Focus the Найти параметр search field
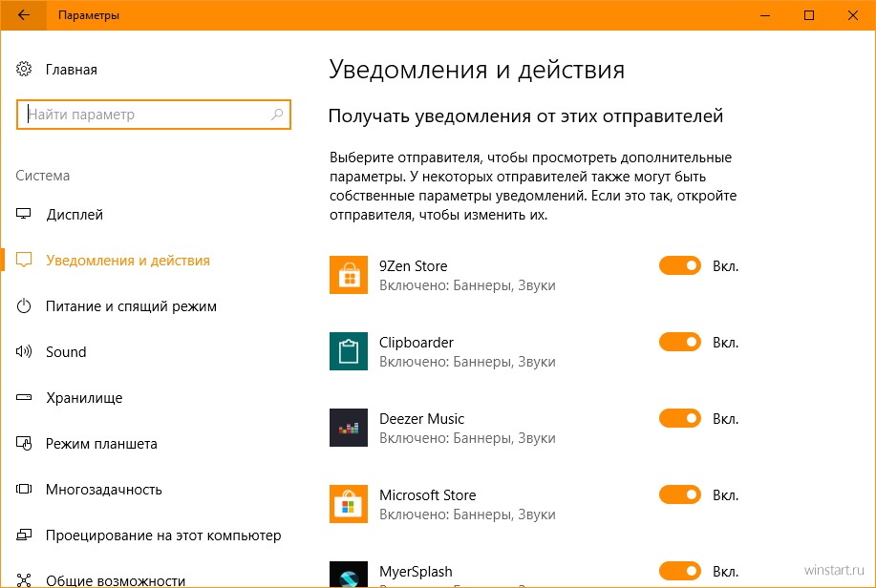 click(154, 115)
